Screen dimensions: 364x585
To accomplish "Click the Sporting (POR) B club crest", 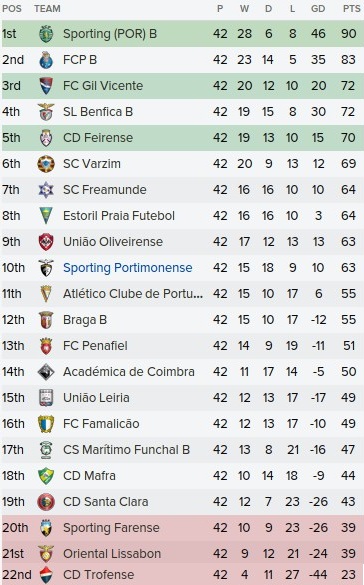I will pyautogui.click(x=46, y=34).
